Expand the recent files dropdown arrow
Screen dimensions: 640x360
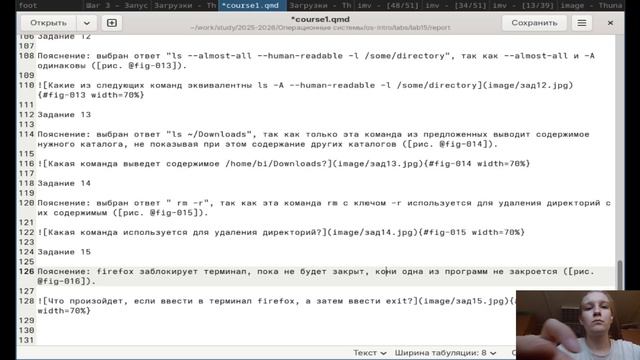coord(87,23)
